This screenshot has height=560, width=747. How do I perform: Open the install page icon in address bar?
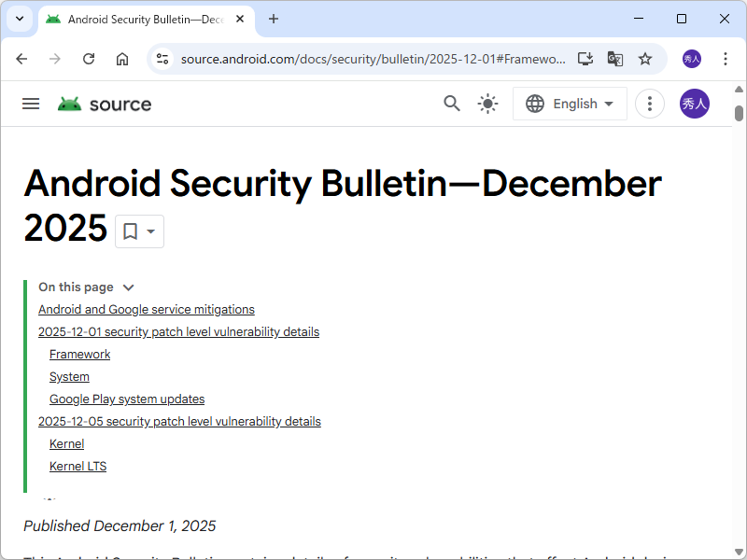pos(585,58)
